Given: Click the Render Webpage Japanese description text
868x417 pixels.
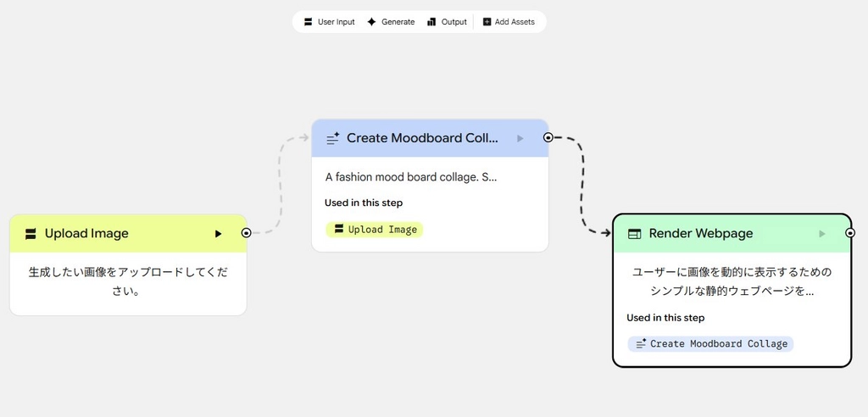Looking at the screenshot, I should pos(732,281).
